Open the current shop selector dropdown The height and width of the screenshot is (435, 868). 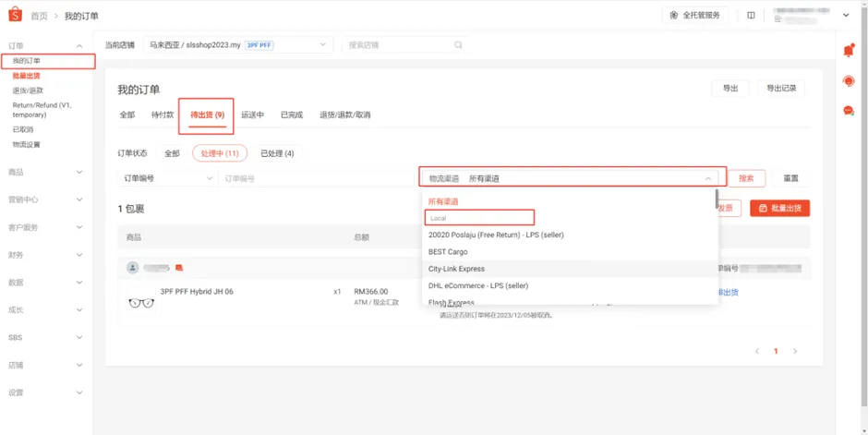pos(238,45)
